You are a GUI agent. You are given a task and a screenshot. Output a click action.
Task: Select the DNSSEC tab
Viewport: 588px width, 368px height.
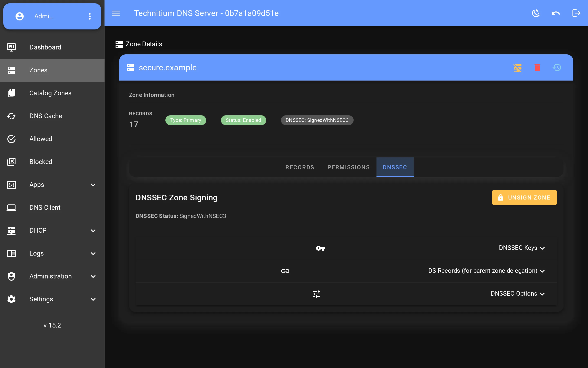395,167
